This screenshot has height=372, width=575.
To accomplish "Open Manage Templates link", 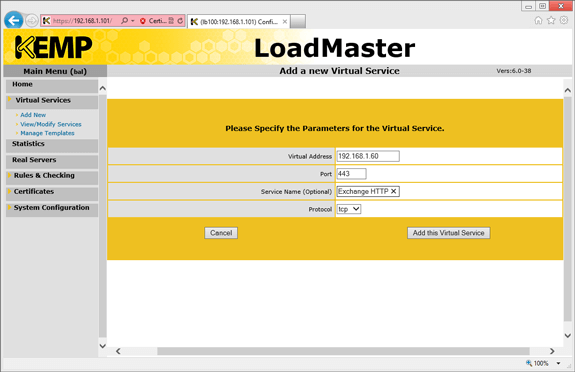I will (47, 133).
